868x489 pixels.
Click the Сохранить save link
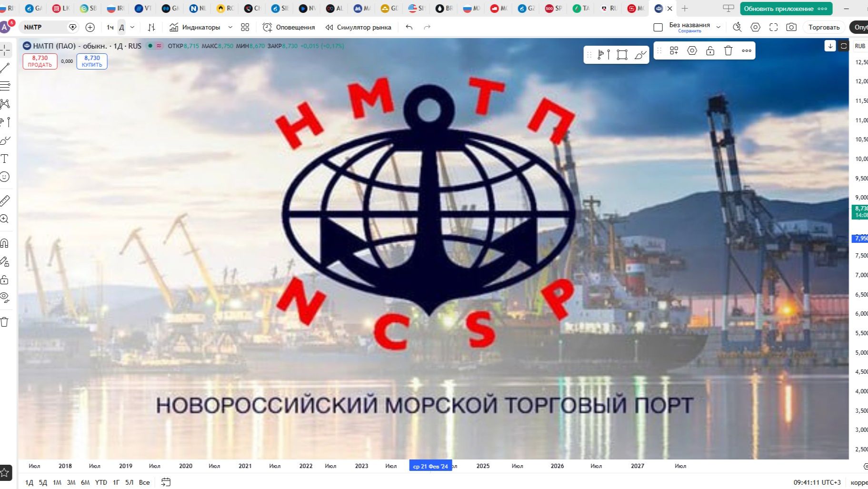pos(689,31)
